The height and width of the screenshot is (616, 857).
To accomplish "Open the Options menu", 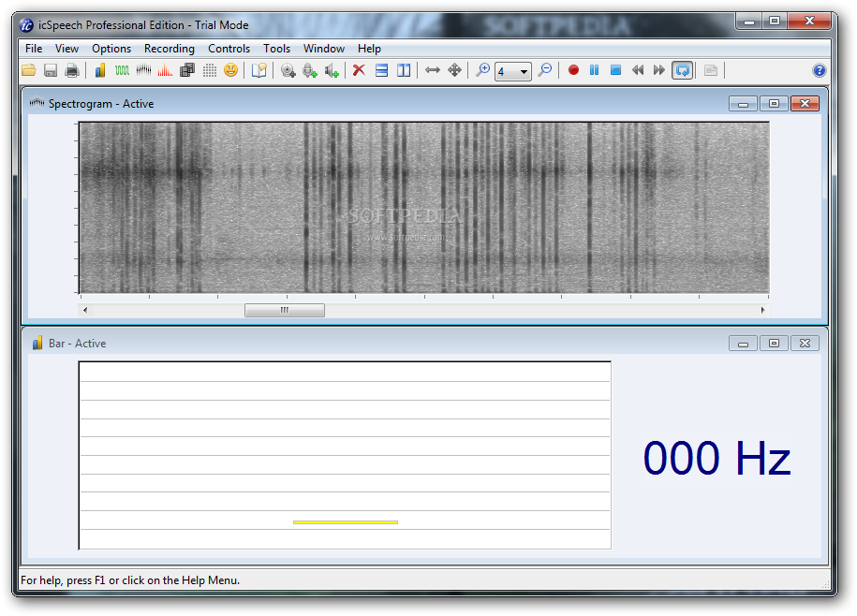I will click(111, 49).
